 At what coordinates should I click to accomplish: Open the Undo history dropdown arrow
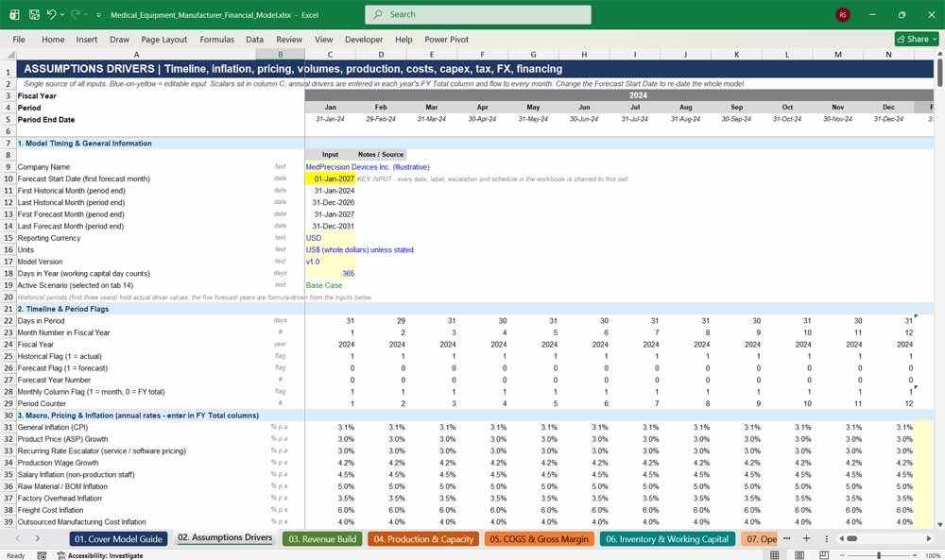click(x=62, y=15)
